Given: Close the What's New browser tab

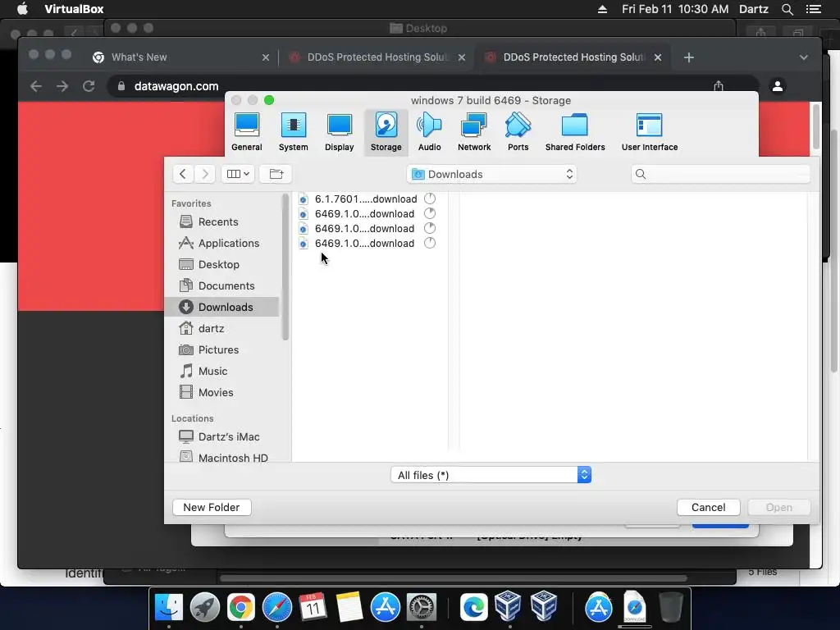Looking at the screenshot, I should pos(265,57).
